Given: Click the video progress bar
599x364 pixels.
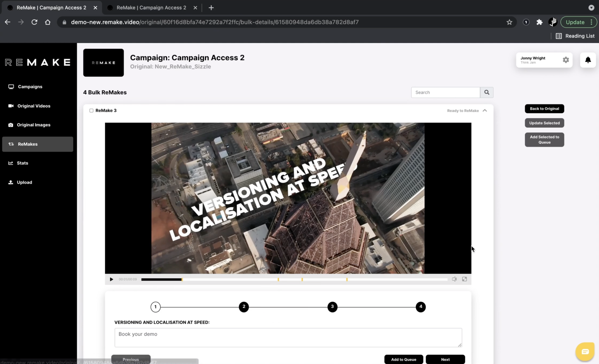Looking at the screenshot, I should click(294, 280).
